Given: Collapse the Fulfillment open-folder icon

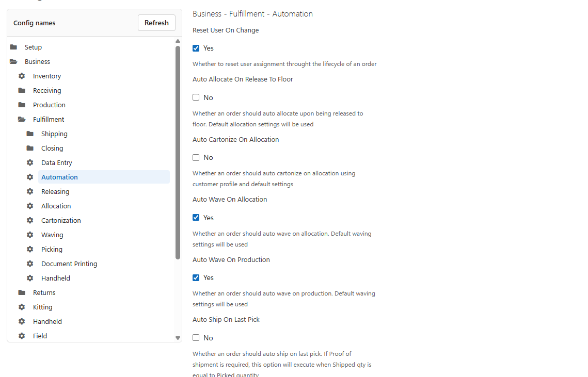Looking at the screenshot, I should pyautogui.click(x=22, y=120).
